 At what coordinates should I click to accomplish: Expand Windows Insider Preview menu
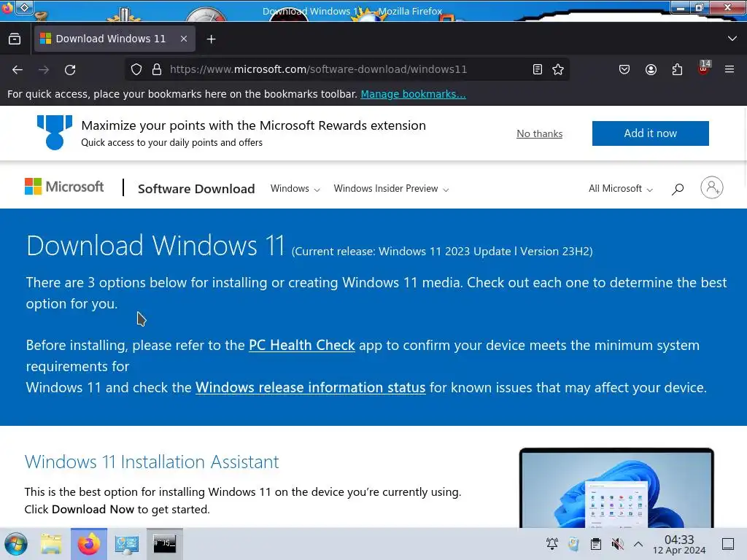click(x=391, y=189)
